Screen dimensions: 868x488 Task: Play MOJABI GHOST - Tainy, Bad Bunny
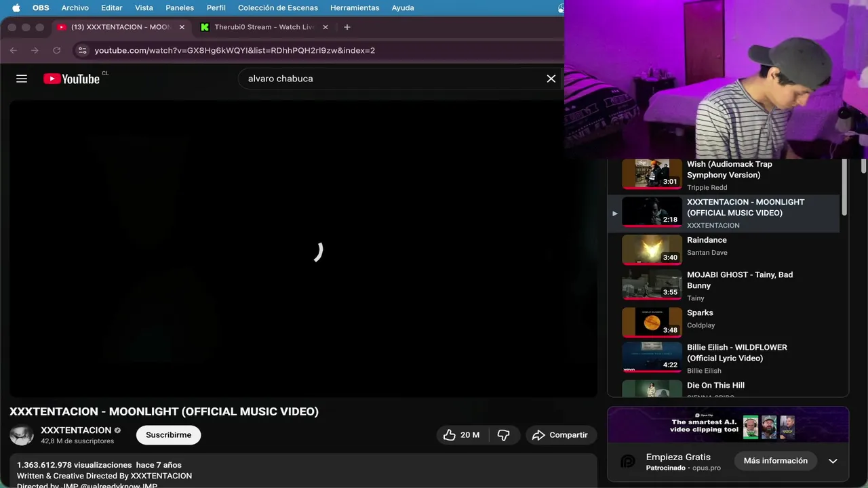724,285
